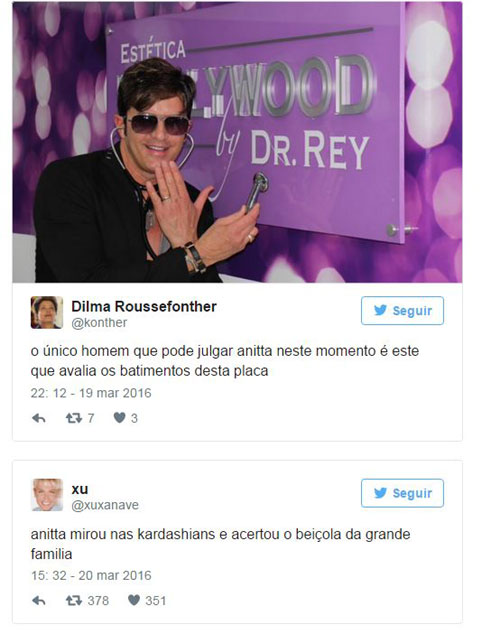
Task: Click the tweet text about batimentos desta placa
Action: [x=225, y=361]
